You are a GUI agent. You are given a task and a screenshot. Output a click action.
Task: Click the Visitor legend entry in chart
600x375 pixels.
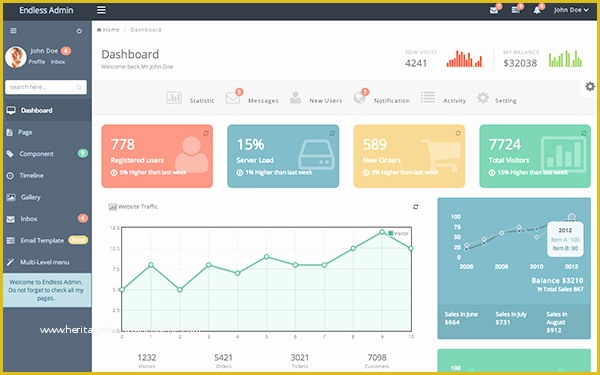pos(399,233)
